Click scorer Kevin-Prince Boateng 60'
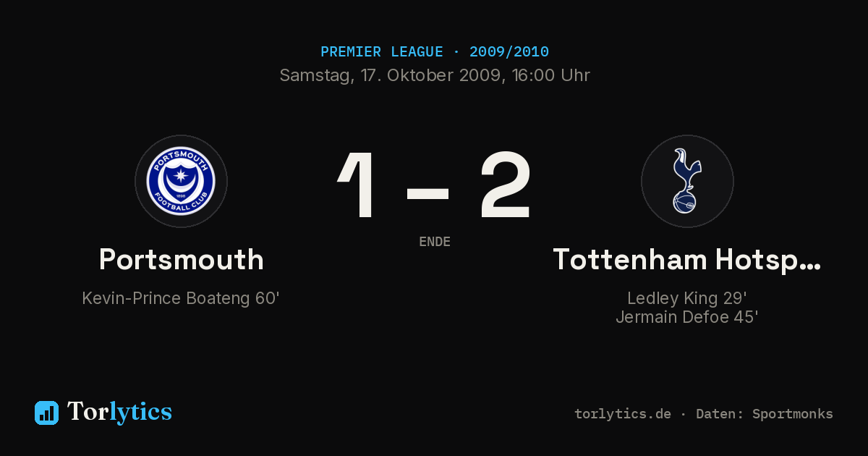The width and height of the screenshot is (868, 456). 181,298
